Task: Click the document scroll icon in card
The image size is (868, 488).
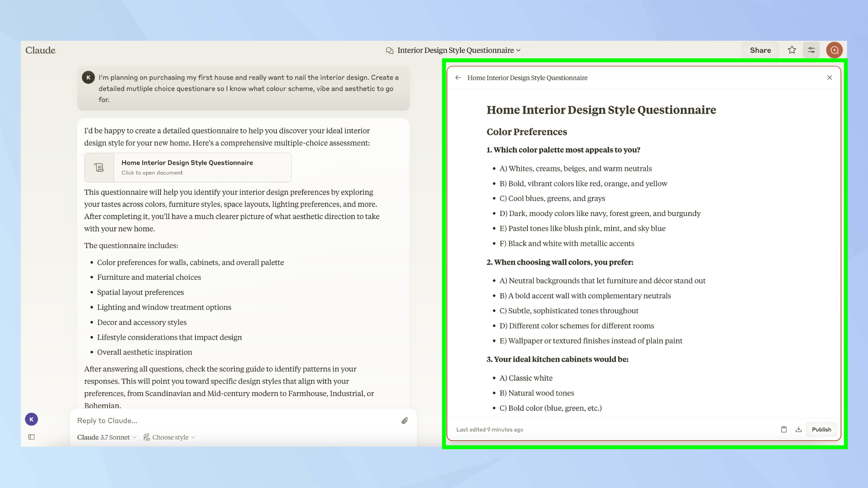Action: (99, 167)
